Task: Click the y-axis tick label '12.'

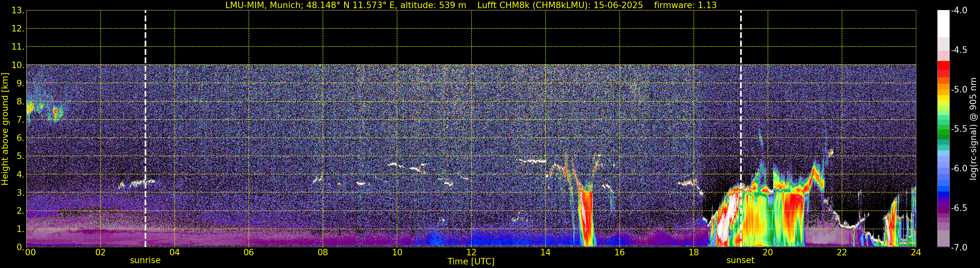Action: [x=18, y=29]
